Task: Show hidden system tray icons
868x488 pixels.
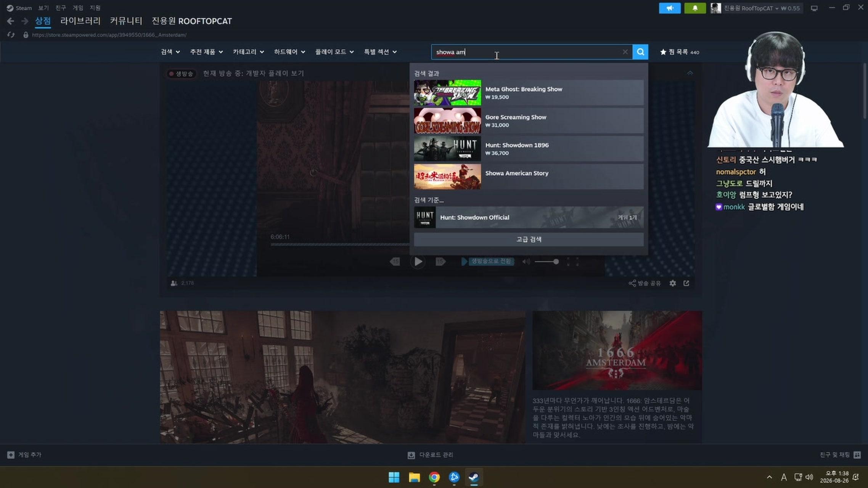Action: [769, 477]
